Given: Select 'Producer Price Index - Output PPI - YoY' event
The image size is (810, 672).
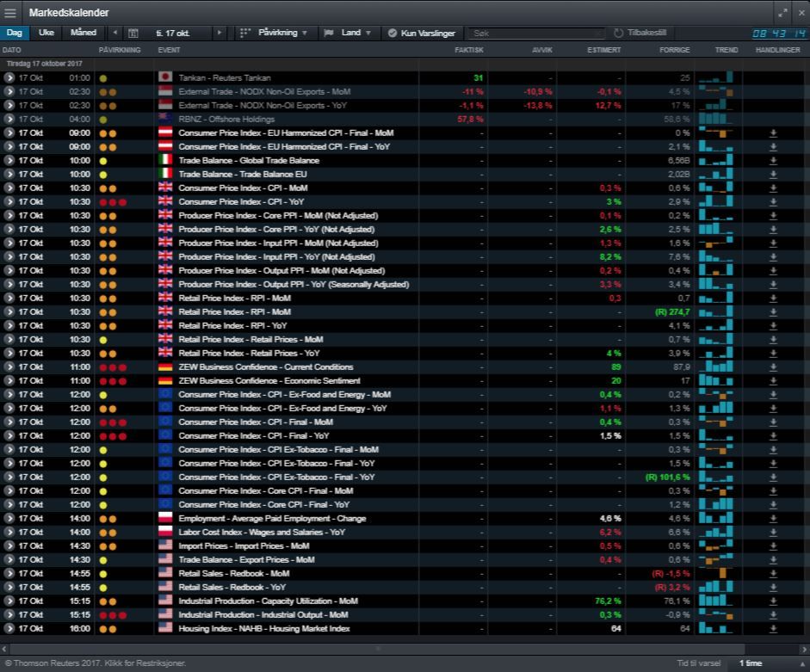Looking at the screenshot, I should click(x=294, y=285).
